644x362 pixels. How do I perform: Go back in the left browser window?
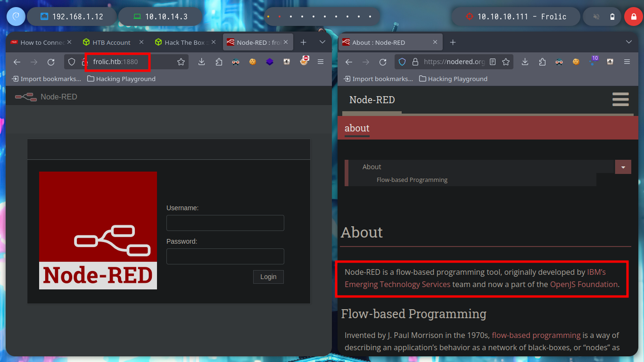tap(17, 62)
